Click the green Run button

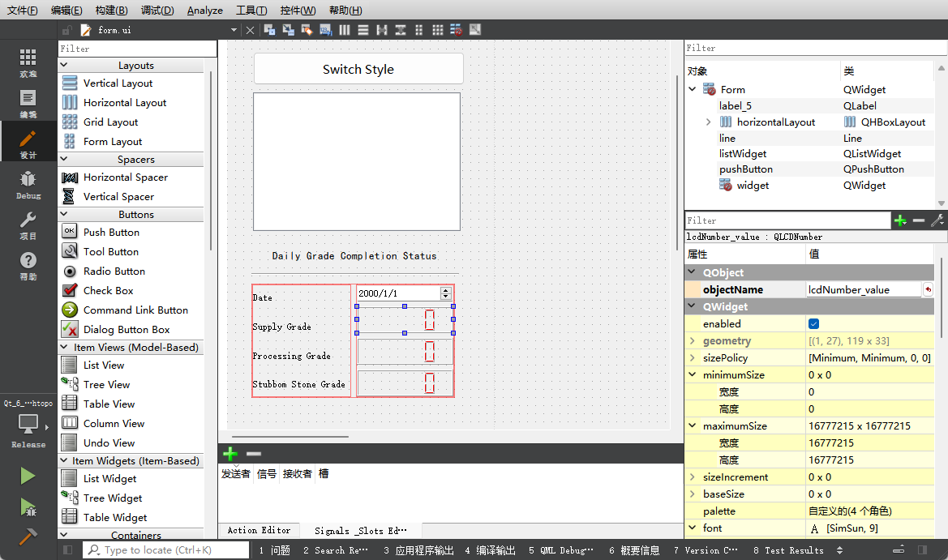pos(28,476)
